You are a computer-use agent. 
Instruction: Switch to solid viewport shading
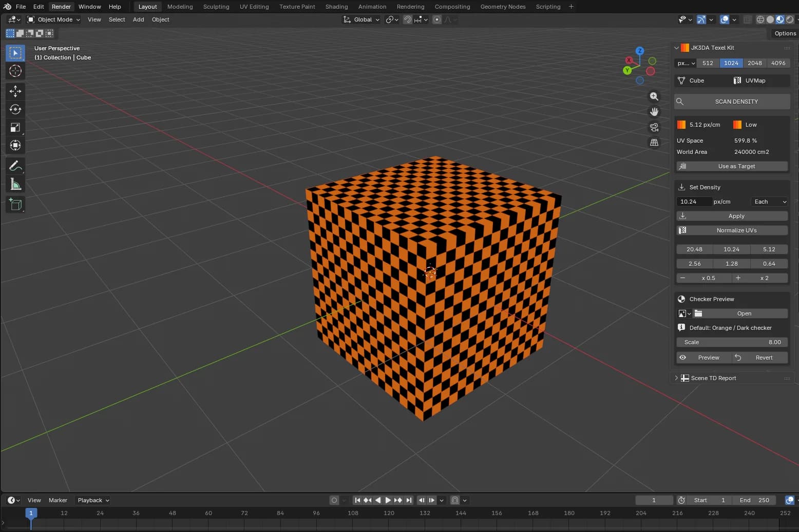770,19
